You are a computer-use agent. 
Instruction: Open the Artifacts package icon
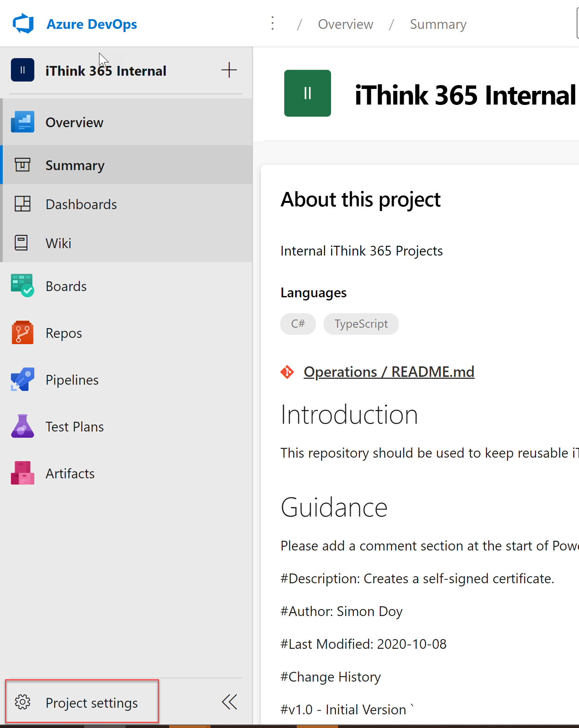click(22, 473)
